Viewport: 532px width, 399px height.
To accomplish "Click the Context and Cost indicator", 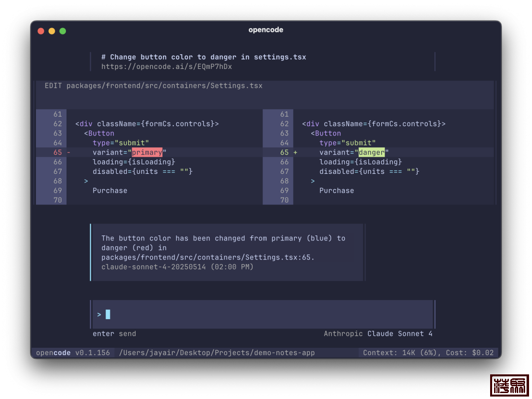I will [x=429, y=353].
